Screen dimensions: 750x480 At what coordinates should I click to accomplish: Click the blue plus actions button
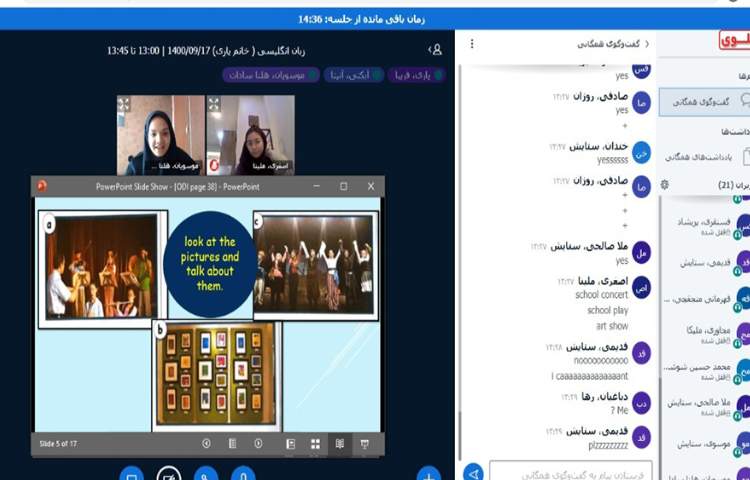point(428,474)
